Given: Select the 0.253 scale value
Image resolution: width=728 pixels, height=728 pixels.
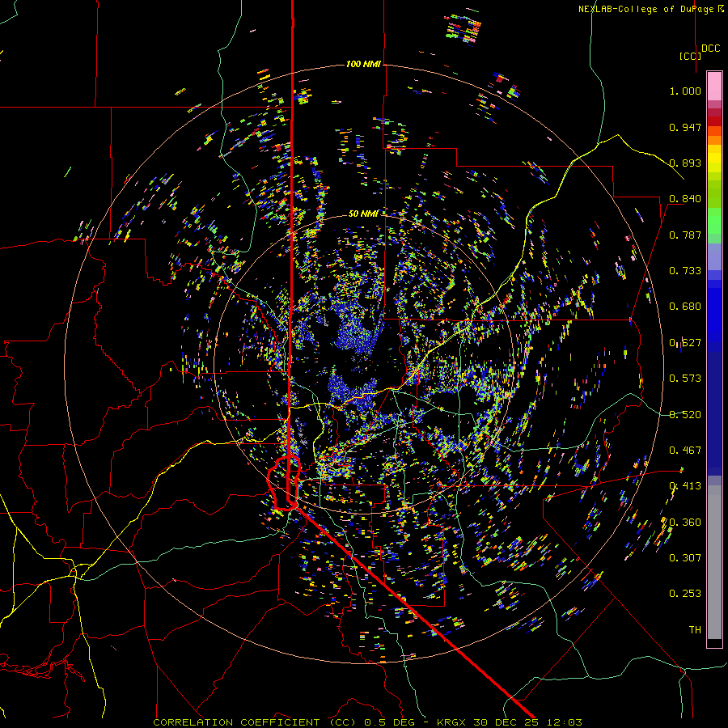Looking at the screenshot, I should [x=685, y=594].
